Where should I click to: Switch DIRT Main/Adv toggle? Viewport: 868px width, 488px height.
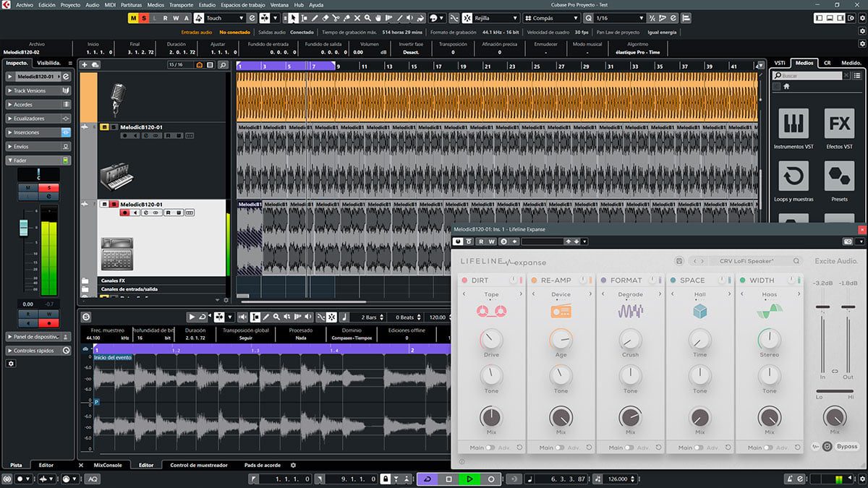click(x=490, y=448)
